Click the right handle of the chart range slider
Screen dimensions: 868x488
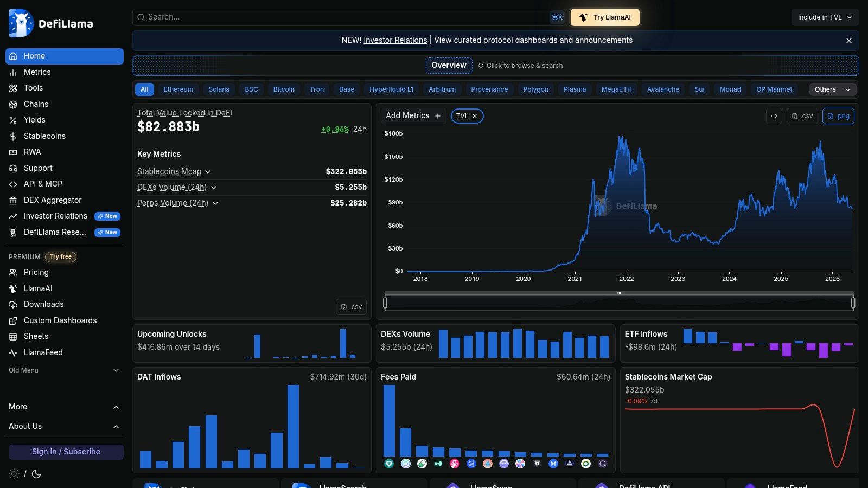[x=853, y=303]
